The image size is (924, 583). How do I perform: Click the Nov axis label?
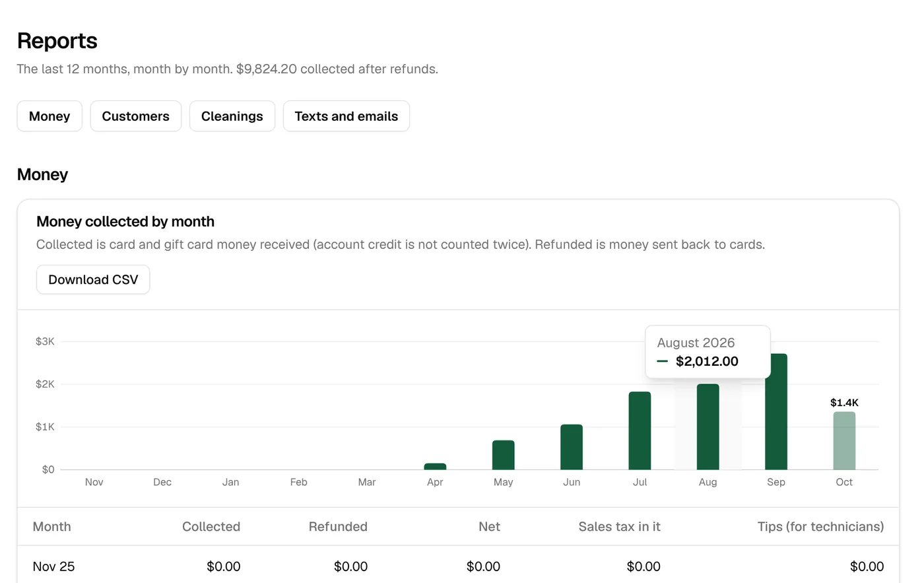(94, 482)
